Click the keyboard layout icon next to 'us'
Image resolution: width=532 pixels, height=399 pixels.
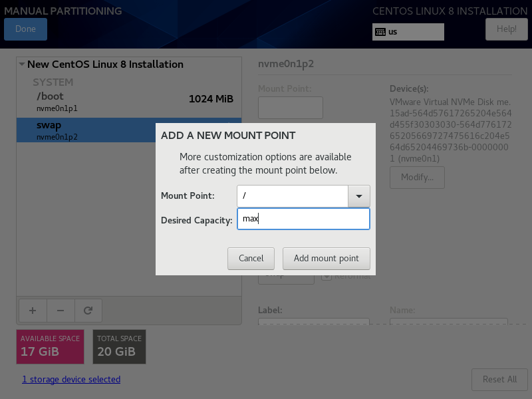[380, 32]
